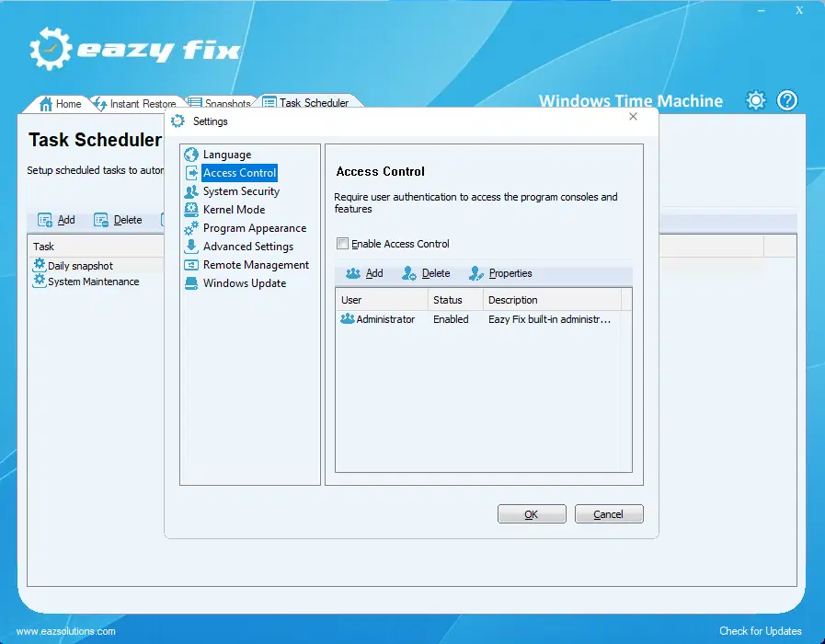
Task: Select Language in settings list
Action: pyautogui.click(x=227, y=155)
